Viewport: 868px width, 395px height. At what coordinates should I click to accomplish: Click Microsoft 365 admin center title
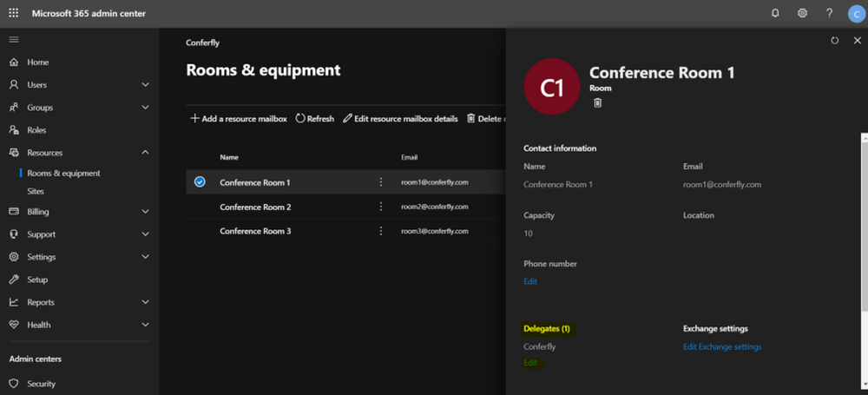(89, 13)
